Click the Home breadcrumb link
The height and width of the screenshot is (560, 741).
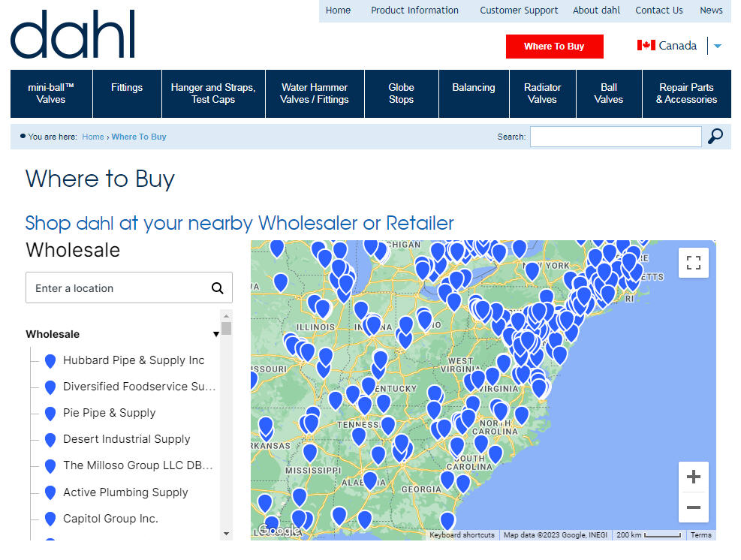click(x=92, y=137)
